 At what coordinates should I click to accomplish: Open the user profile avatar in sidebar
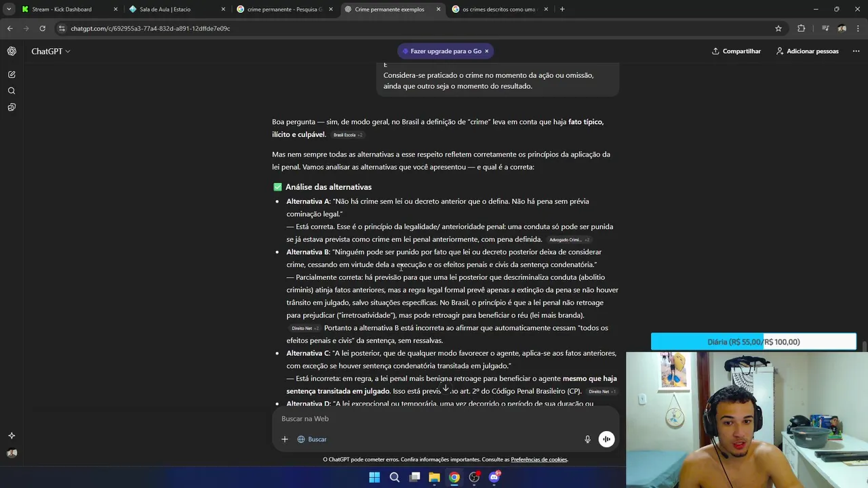[x=12, y=453]
